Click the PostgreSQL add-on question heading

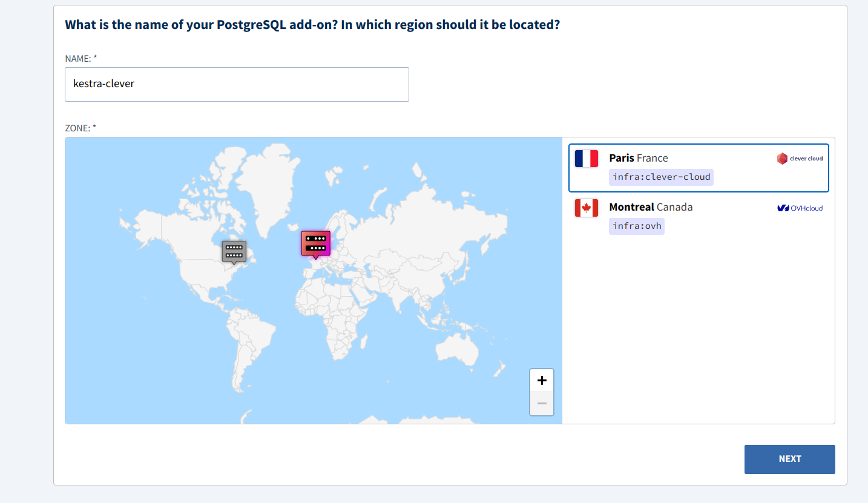(x=312, y=25)
